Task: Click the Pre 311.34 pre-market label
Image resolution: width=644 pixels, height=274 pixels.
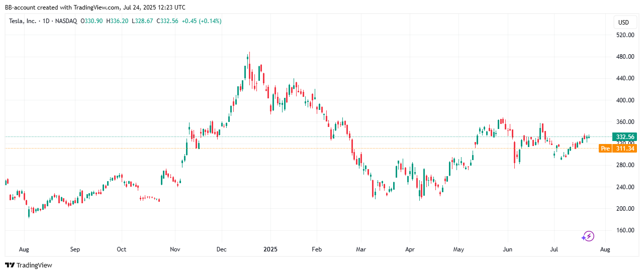Action: click(618, 148)
